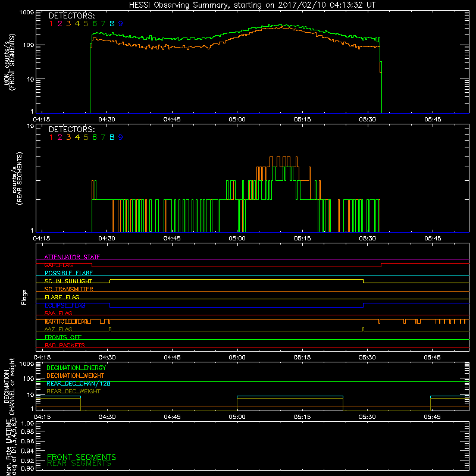Click the 0.94 tick on livetime axis
Viewport: 476px width, 476px height.
pos(27,451)
